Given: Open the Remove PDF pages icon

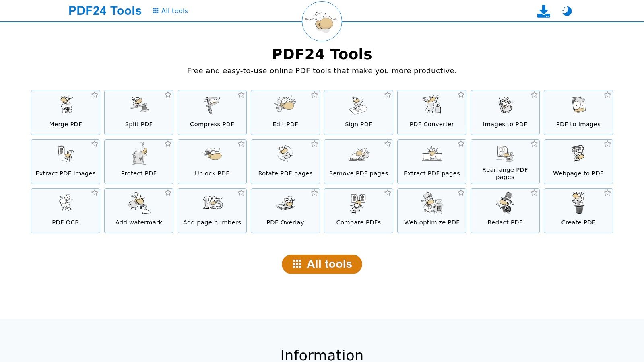Looking at the screenshot, I should point(359,154).
